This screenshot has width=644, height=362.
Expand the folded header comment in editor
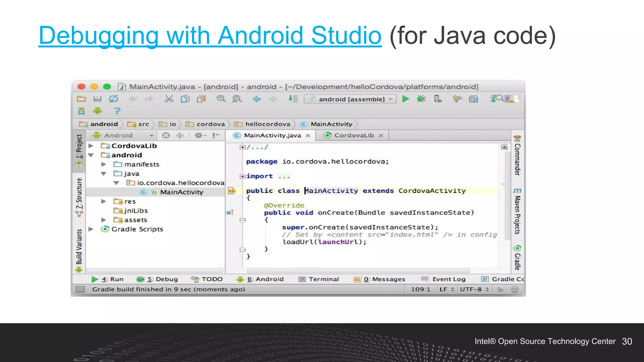[x=242, y=147]
